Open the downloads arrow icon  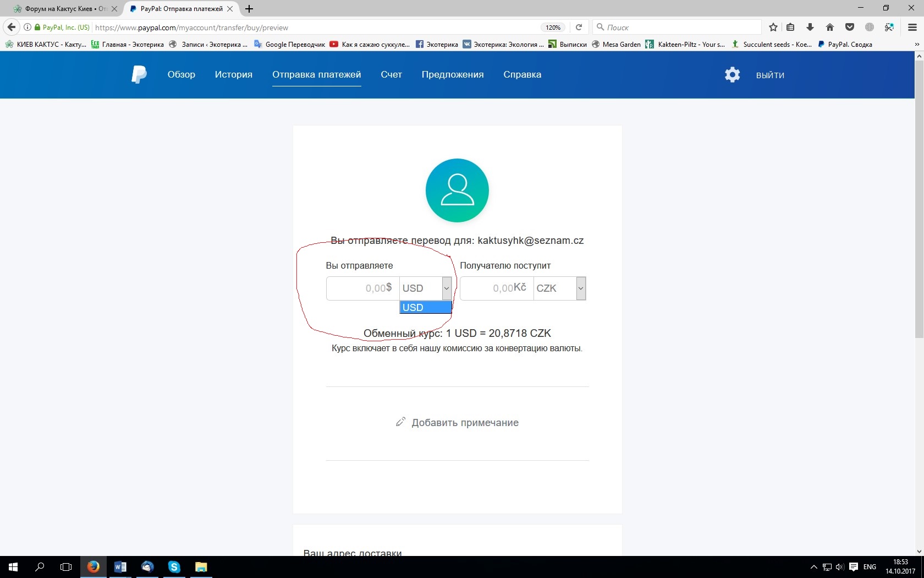810,27
